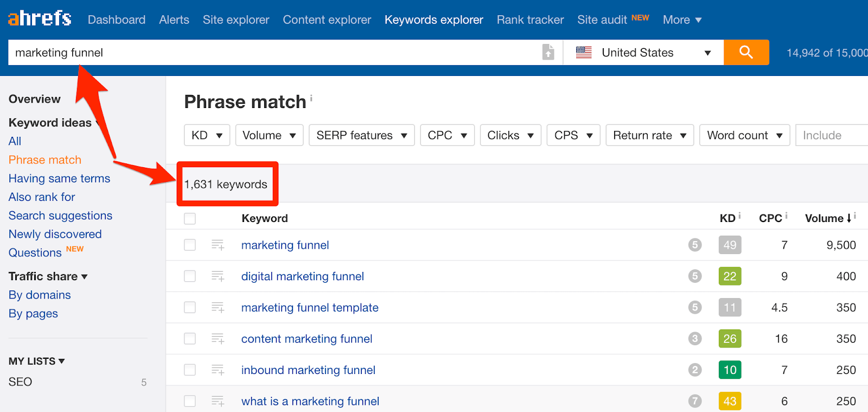
Task: Open Newly discovered report
Action: 55,234
